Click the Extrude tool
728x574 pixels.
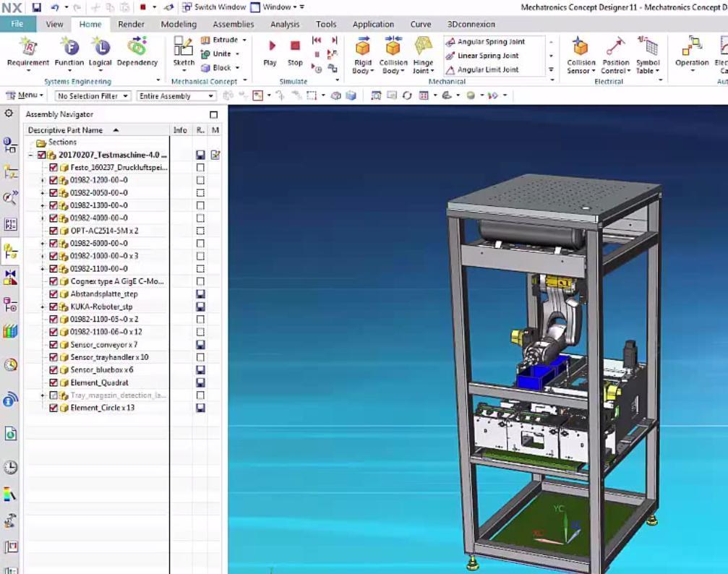click(220, 40)
